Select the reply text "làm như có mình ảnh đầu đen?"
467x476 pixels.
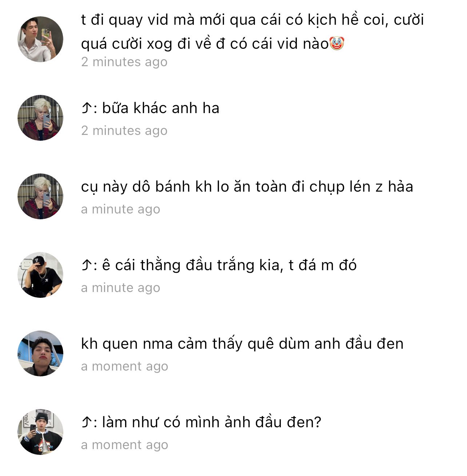coord(212,423)
